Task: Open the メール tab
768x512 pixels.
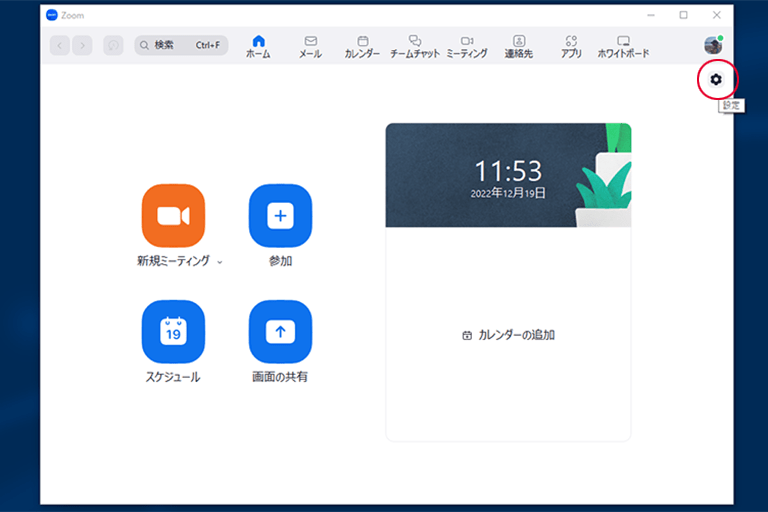Action: 311,47
